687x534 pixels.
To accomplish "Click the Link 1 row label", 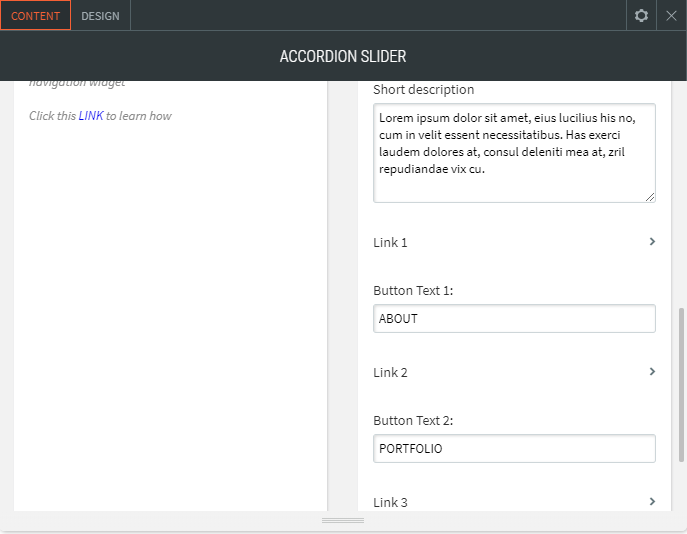I will coord(390,243).
